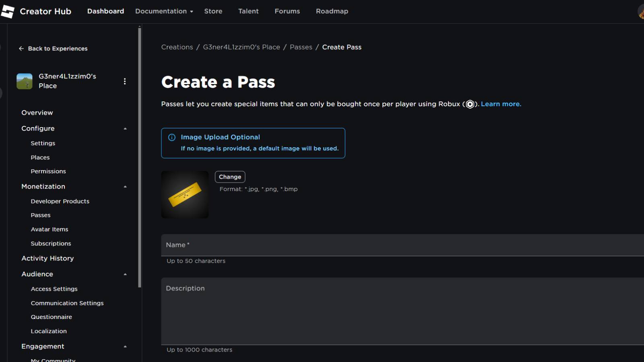644x362 pixels.
Task: Select Passes in the sidebar
Action: click(x=40, y=215)
